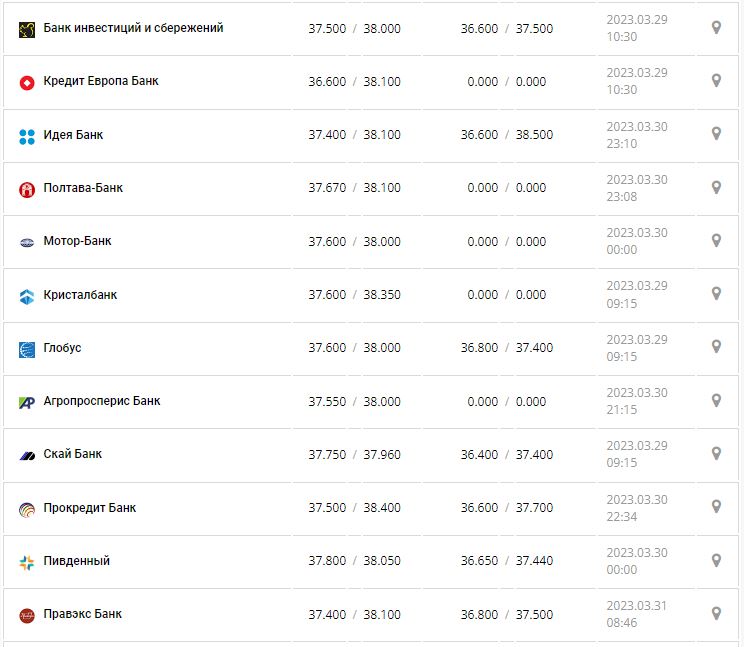Select the Мотор-Банк name
744x647 pixels.
78,241
